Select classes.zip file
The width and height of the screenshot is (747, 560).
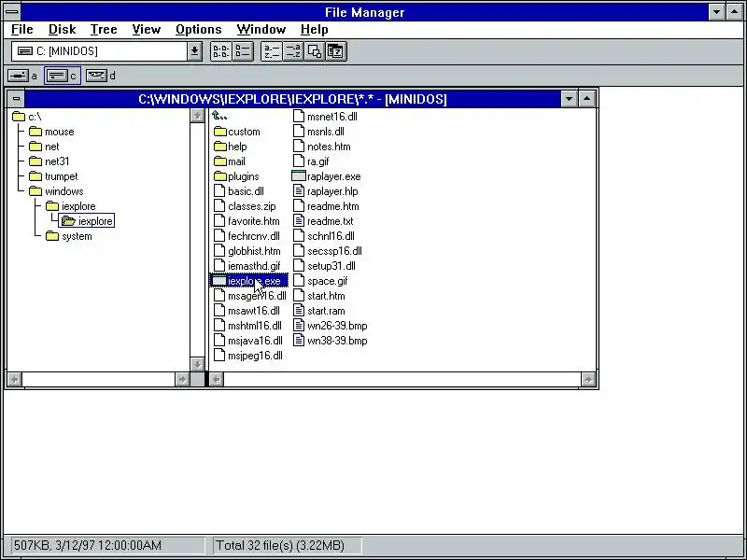click(x=245, y=206)
